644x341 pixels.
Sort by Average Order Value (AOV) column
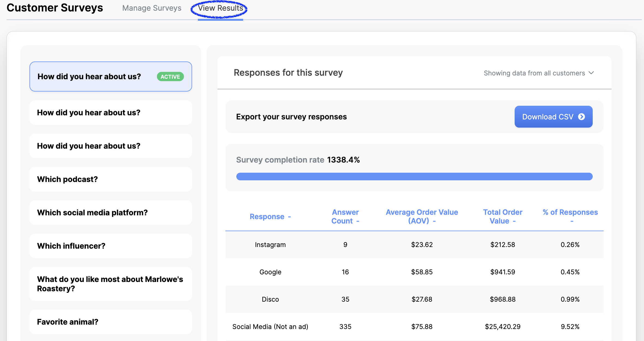coord(422,217)
